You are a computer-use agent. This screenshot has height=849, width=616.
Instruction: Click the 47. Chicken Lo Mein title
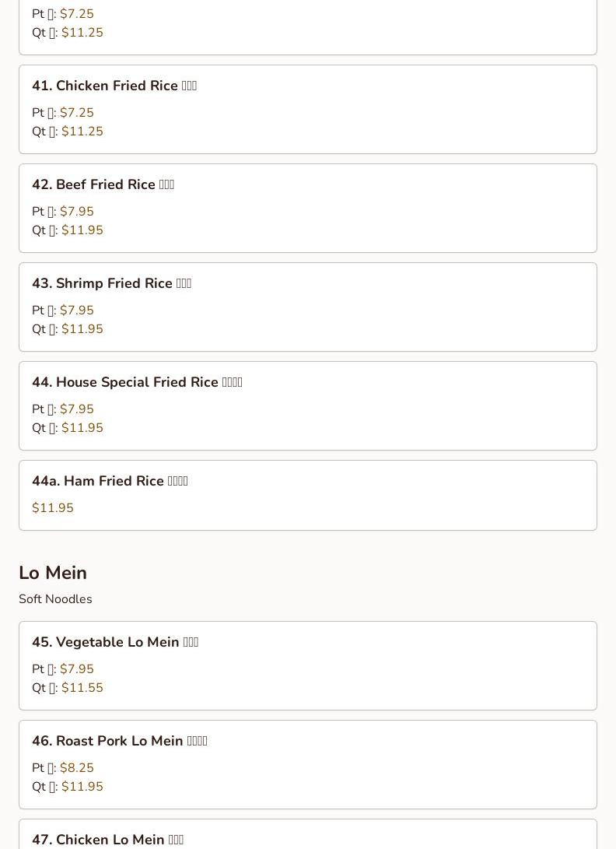tap(107, 840)
